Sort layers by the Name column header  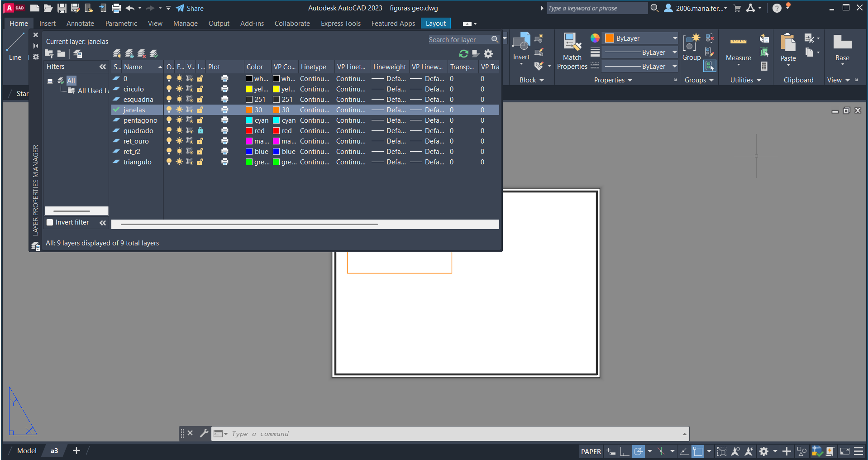[x=142, y=67]
